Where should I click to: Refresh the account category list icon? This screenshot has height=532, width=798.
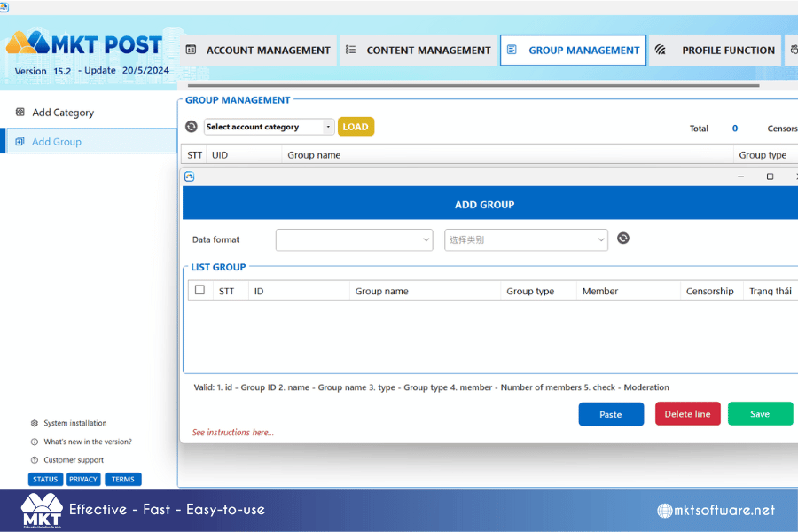192,127
